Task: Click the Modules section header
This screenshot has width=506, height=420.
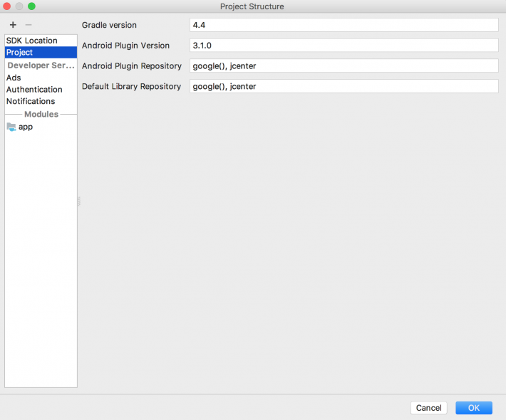Action: (x=41, y=114)
